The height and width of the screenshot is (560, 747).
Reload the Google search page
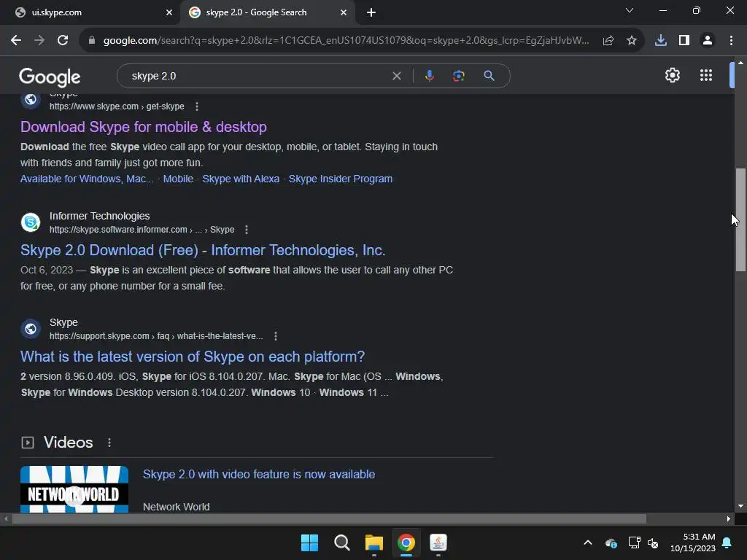tap(63, 41)
